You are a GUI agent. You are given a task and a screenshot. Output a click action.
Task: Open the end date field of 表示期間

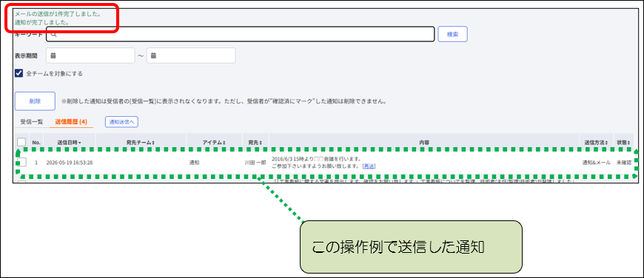tap(191, 55)
